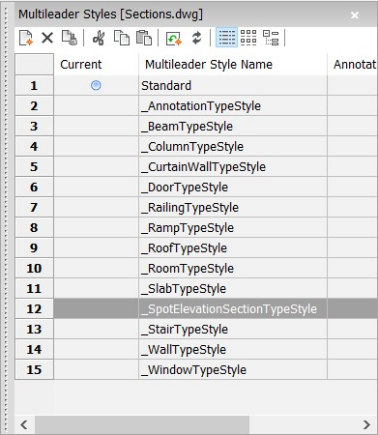378x435 pixels.
Task: Click the Current column header
Action: 81,64
